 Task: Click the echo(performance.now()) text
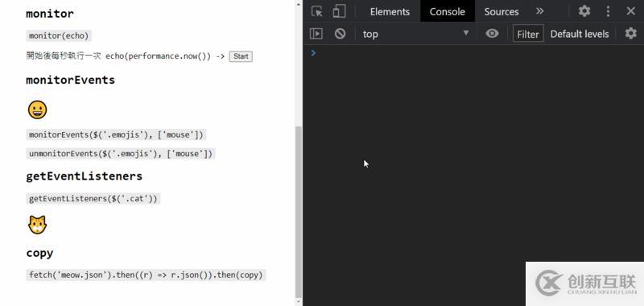(158, 56)
